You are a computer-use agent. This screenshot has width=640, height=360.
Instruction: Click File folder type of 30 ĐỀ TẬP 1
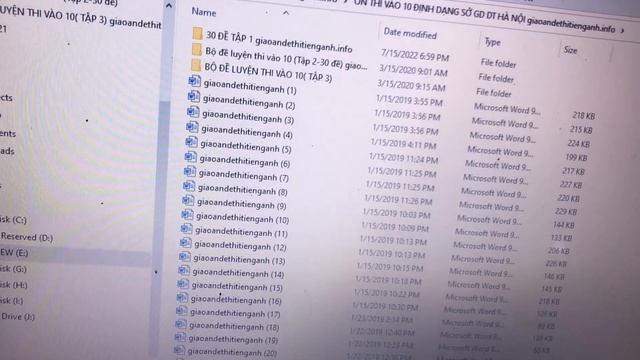(x=498, y=63)
